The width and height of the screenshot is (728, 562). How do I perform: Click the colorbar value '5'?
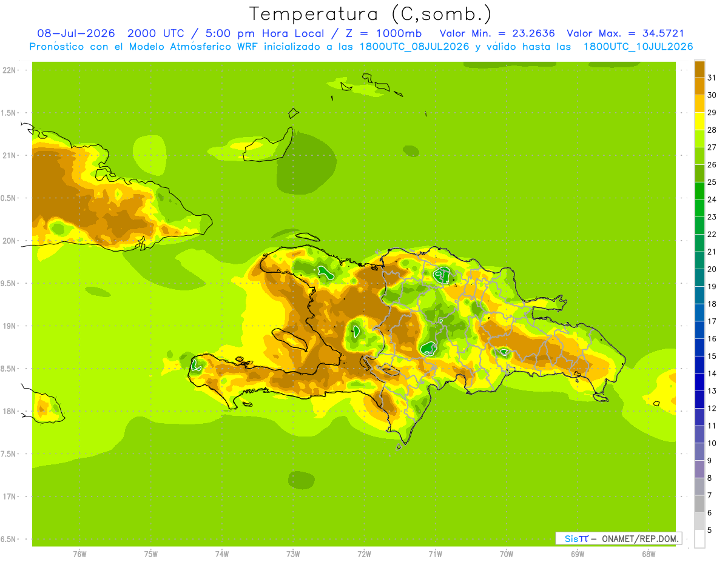709,530
